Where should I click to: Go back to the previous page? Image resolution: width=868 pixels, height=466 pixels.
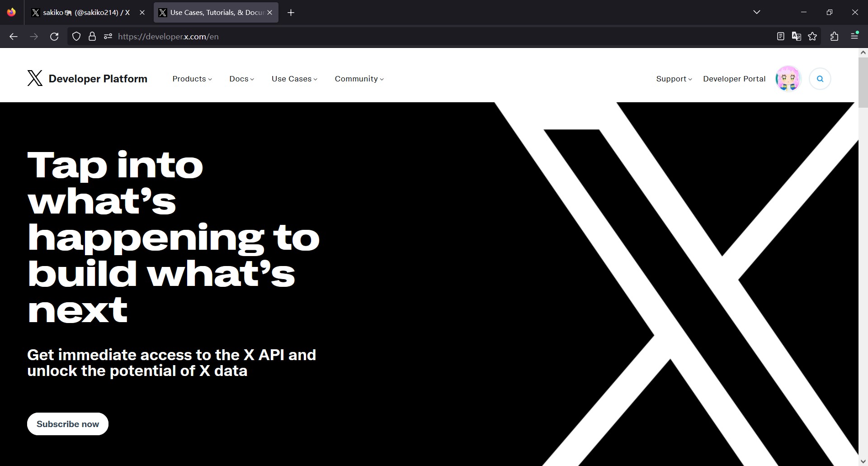[x=14, y=37]
